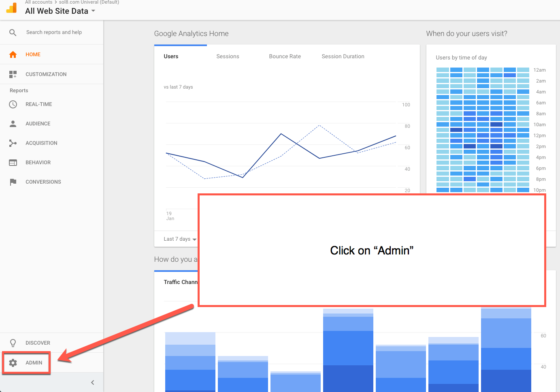
Task: Click the When do your users visit? heading
Action: [x=466, y=34]
